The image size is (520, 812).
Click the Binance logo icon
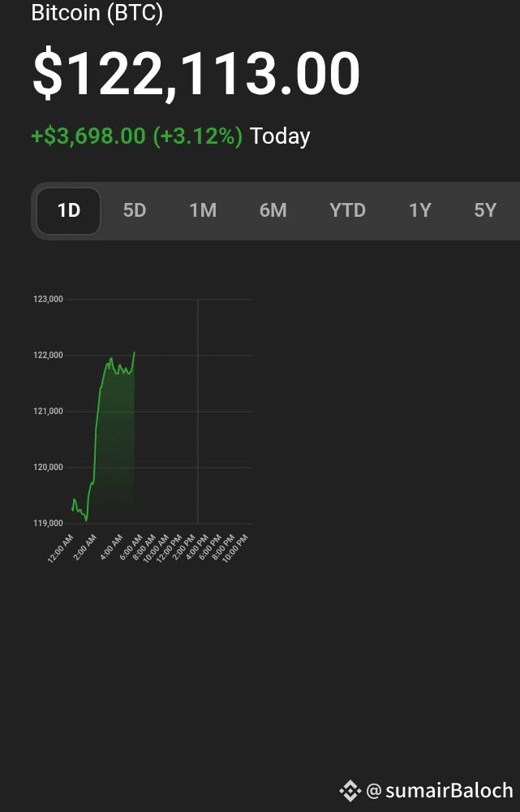click(x=350, y=790)
